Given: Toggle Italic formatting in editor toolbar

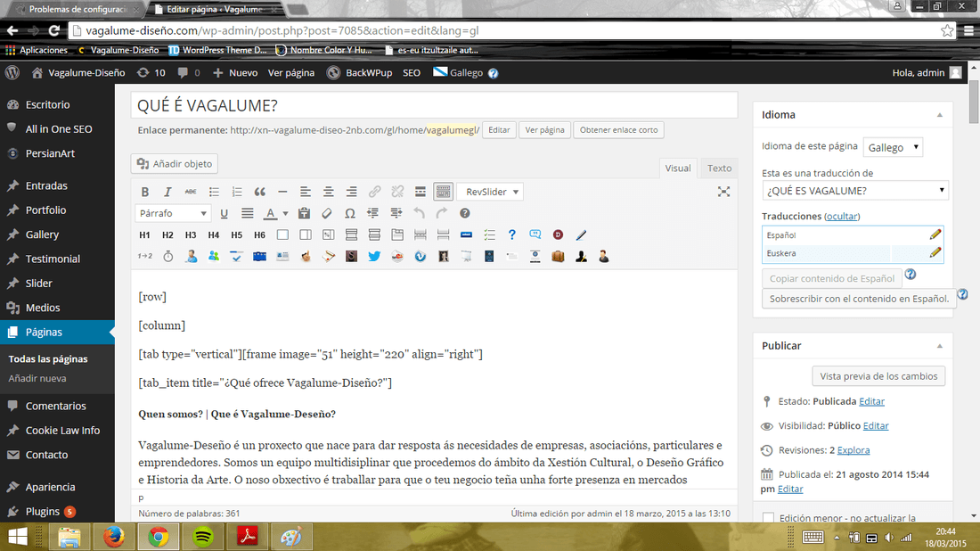Looking at the screenshot, I should pyautogui.click(x=167, y=192).
